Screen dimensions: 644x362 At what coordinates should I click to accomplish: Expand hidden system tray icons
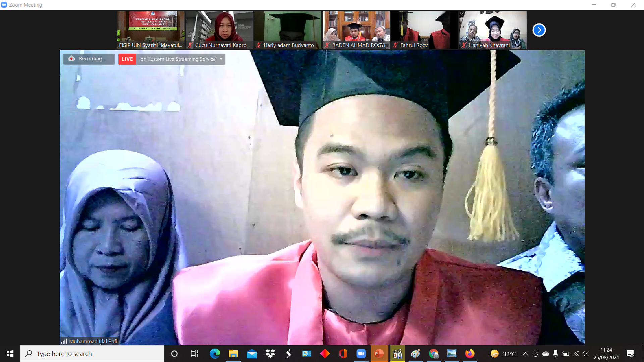[x=526, y=354]
